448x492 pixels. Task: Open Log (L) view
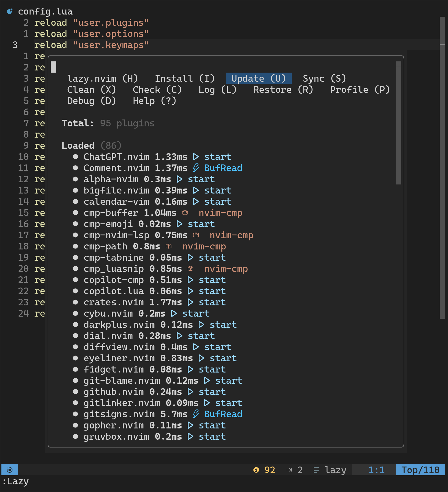click(x=217, y=89)
